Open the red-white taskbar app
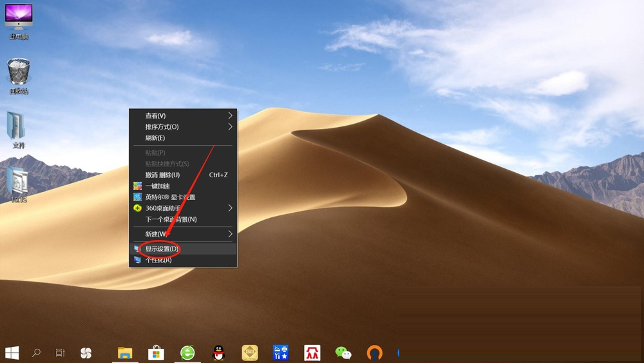The width and height of the screenshot is (644, 363). (312, 353)
